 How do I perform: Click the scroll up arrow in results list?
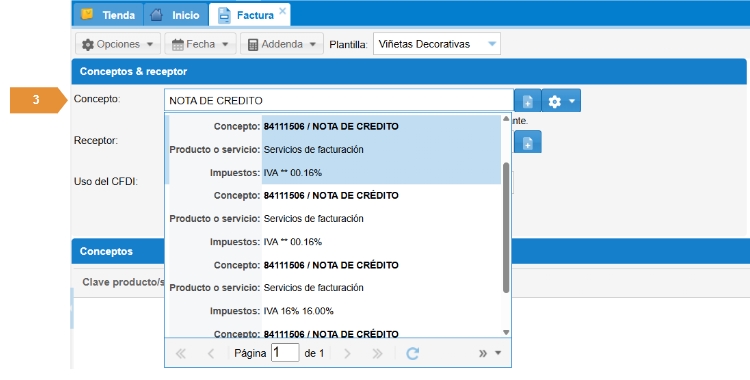point(506,119)
